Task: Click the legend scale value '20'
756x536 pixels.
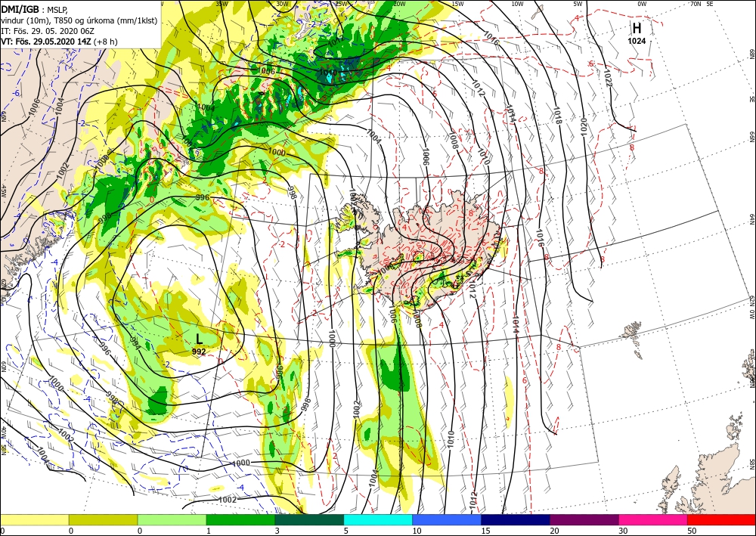Action: 554,531
